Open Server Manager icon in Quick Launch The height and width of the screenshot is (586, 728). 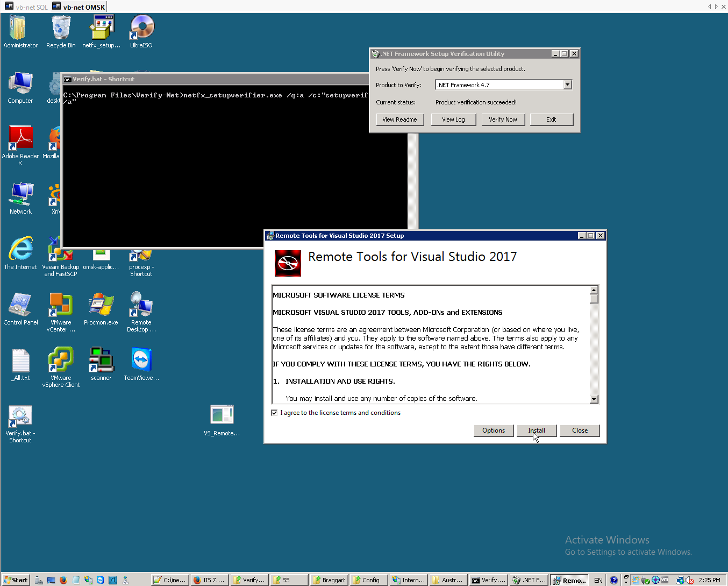[x=39, y=580]
